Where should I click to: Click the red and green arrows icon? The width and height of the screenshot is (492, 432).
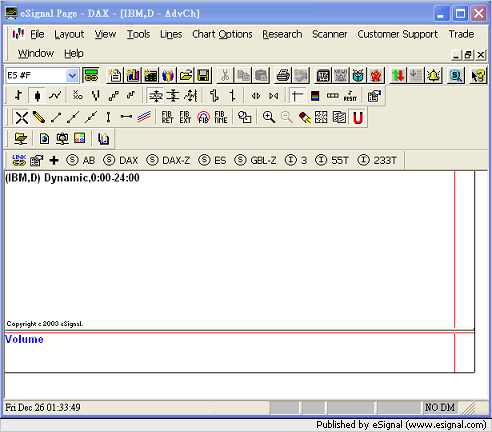pos(398,75)
